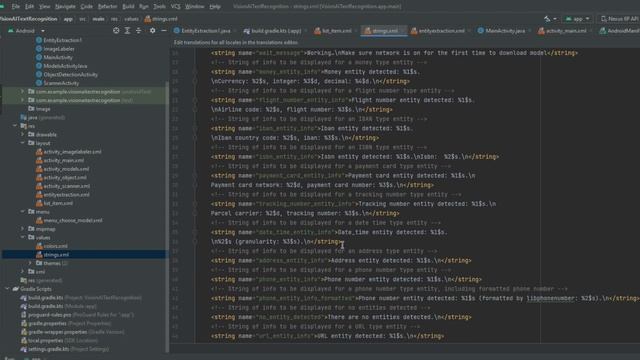
Task: Click the app breadcrumb in navigation bar
Action: [68, 19]
